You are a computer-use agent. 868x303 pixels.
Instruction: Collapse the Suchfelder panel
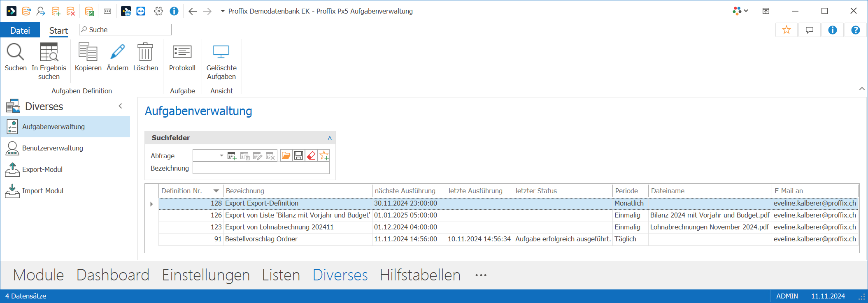coord(330,138)
